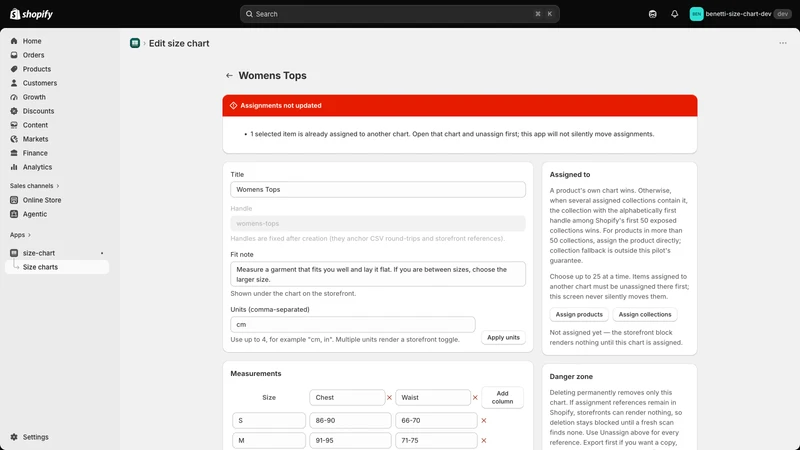800x450 pixels.
Task: Open the Orders icon in sidebar
Action: [14, 55]
